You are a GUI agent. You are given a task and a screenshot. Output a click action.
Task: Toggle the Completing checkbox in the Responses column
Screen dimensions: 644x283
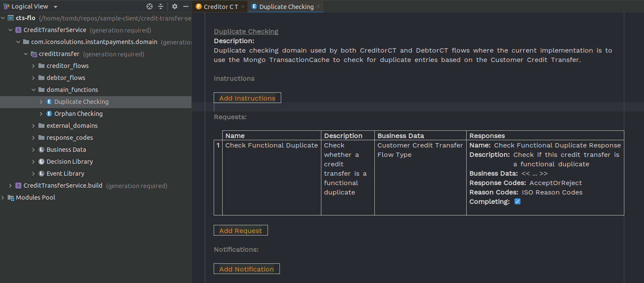click(x=518, y=201)
